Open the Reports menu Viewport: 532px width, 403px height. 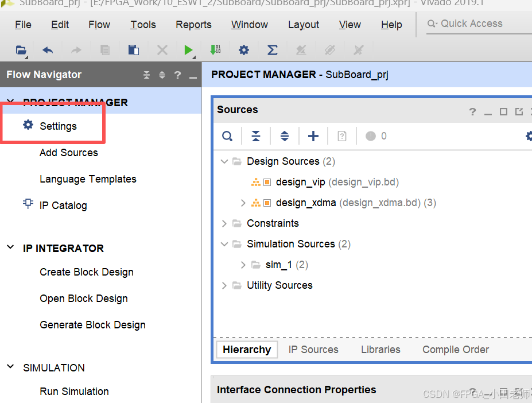(193, 25)
